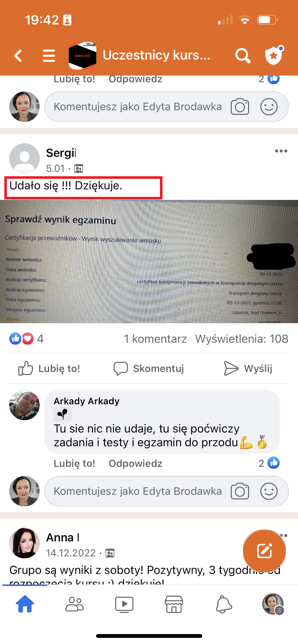Viewport: 298px width, 644px height.
Task: Open the exam result photo in post
Action: pos(149,261)
